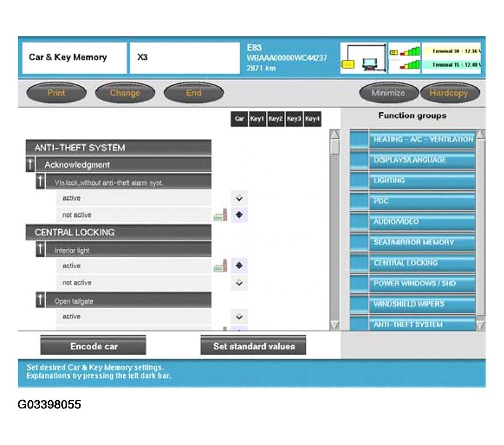The height and width of the screenshot is (445, 504).
Task: Select the Key1 column header
Action: tap(257, 119)
